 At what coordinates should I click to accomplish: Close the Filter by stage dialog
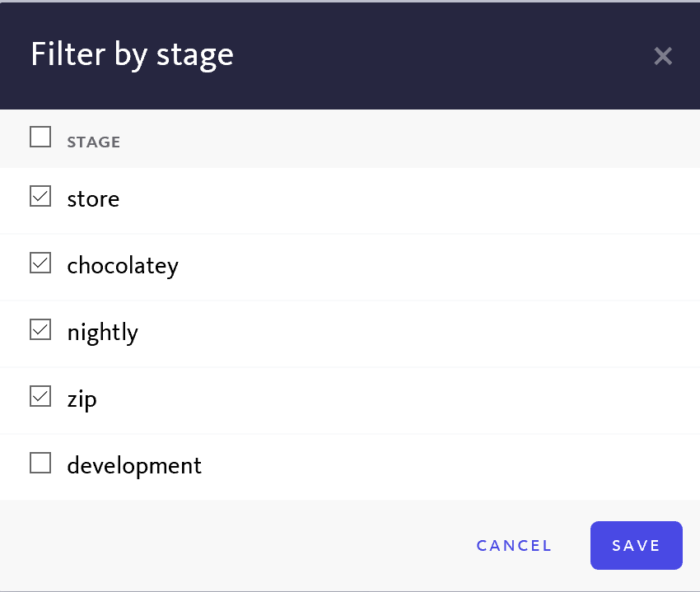click(x=663, y=56)
